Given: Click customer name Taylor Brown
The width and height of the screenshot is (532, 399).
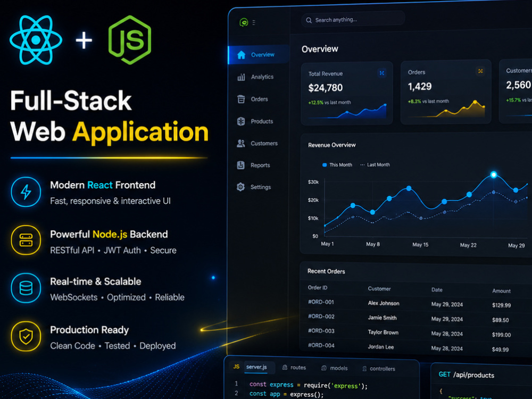Looking at the screenshot, I should click(x=384, y=332).
